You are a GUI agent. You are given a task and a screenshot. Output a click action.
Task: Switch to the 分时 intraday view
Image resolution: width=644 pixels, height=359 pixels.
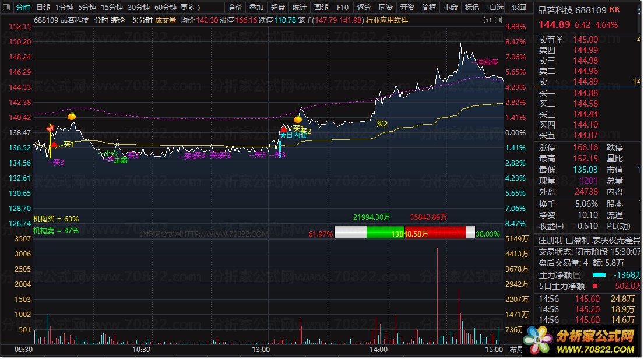23,8
